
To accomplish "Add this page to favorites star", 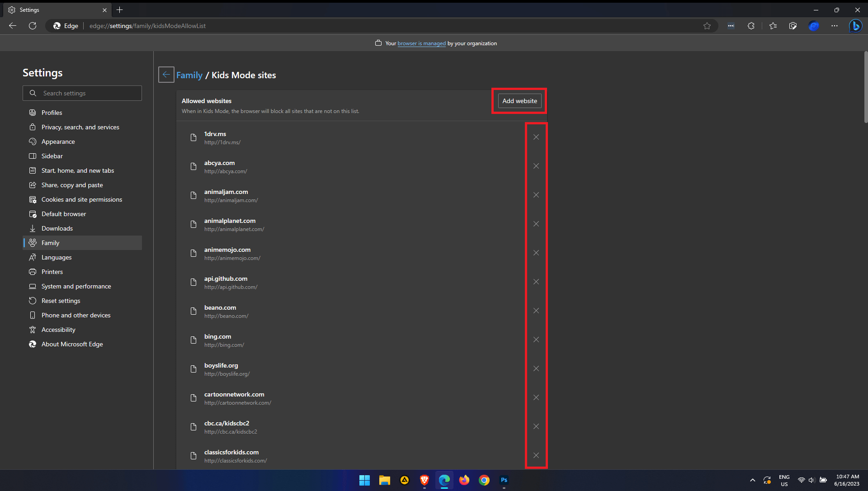I will point(707,26).
